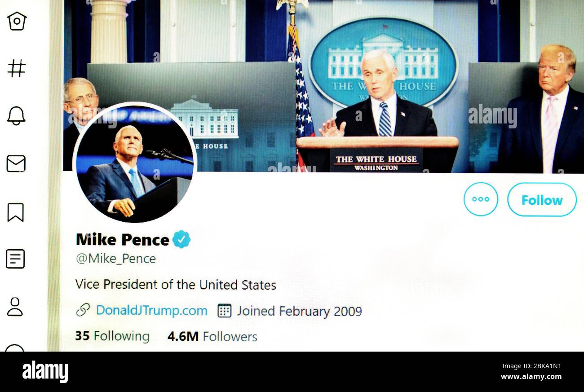The height and width of the screenshot is (392, 584).
Task: Open Lists icon in sidebar
Action: coord(15,259)
